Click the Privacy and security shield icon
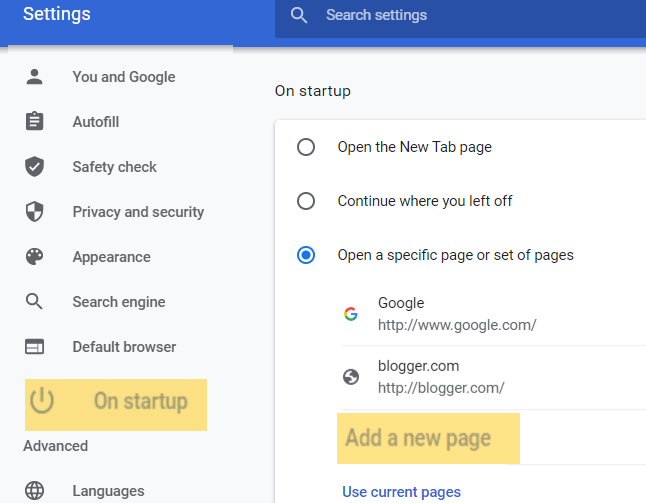The height and width of the screenshot is (503, 646). 35,212
